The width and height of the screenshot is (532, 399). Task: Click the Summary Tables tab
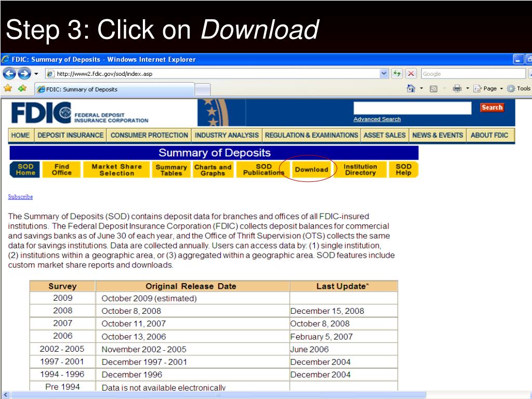click(171, 170)
